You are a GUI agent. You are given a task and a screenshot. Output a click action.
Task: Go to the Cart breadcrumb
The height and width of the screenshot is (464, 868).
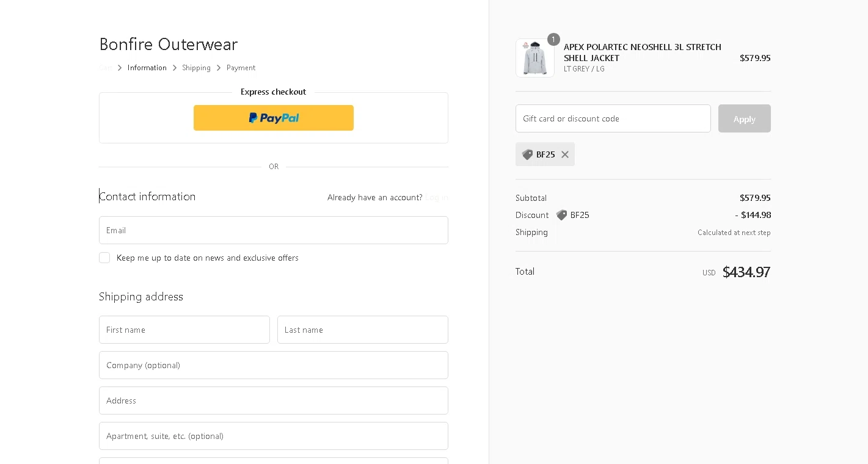[106, 68]
